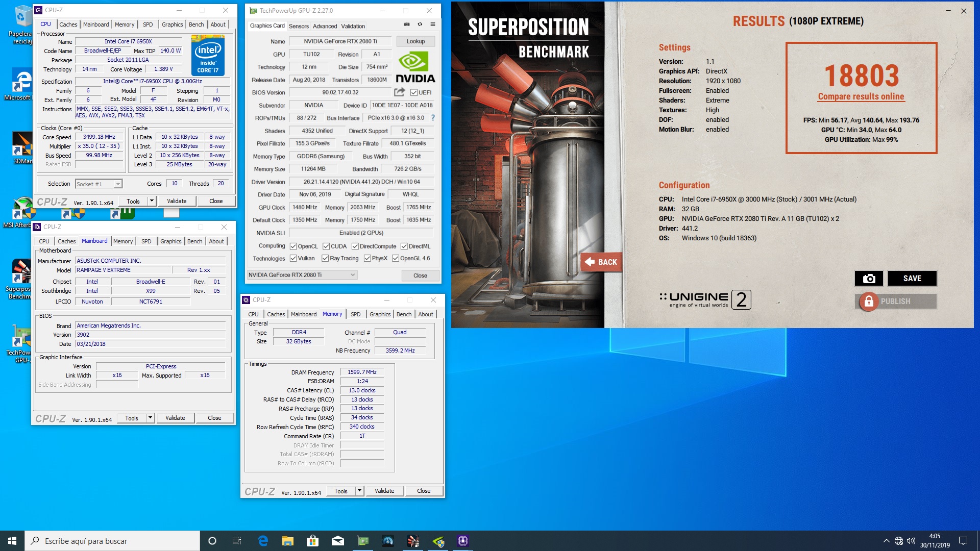Open notification center in taskbar
The image size is (980, 551).
[963, 541]
